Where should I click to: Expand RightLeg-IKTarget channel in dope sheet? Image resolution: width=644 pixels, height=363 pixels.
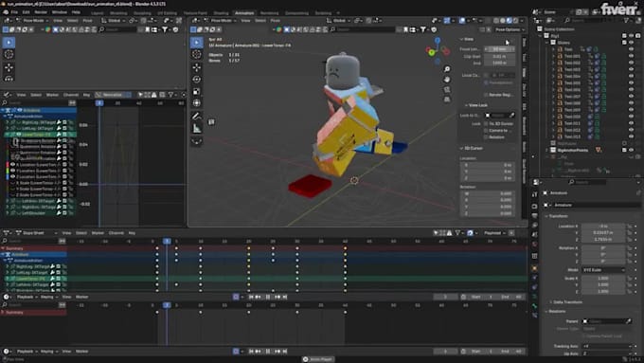click(x=7, y=266)
